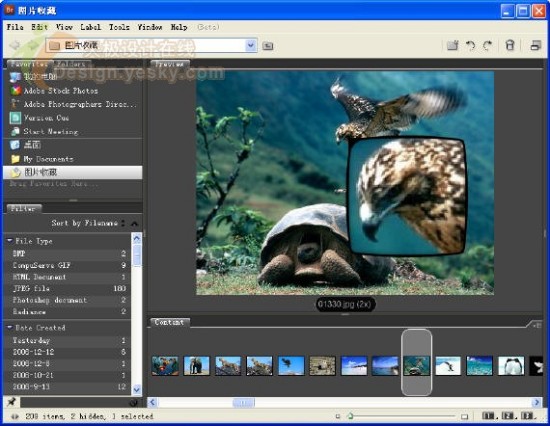
Task: Rotate image clockwise
Action: pyautogui.click(x=488, y=45)
